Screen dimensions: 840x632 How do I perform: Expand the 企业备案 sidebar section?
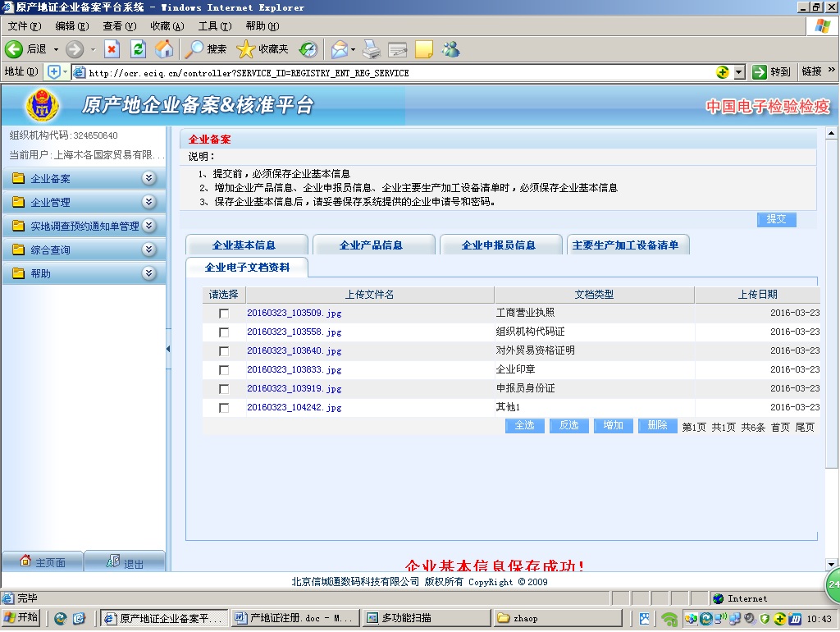(x=148, y=178)
